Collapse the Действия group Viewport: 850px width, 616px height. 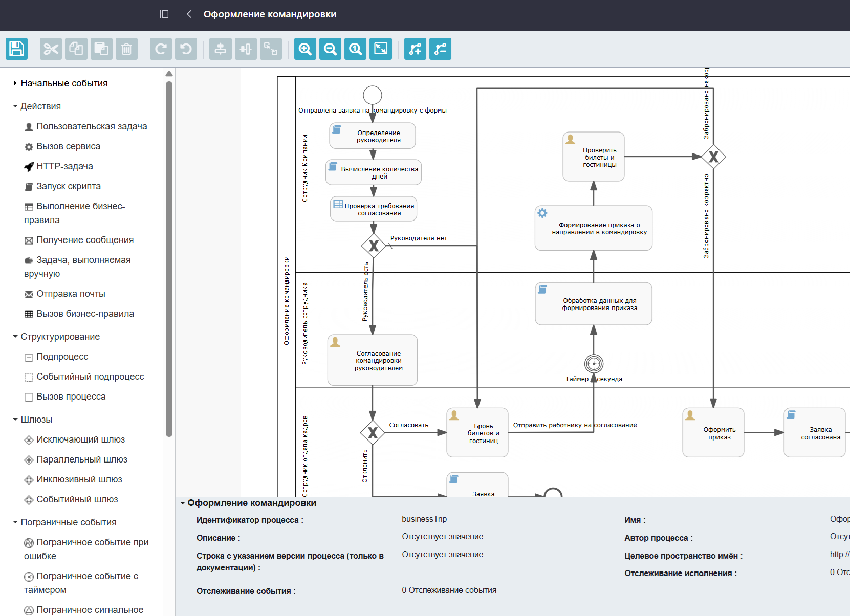point(37,106)
